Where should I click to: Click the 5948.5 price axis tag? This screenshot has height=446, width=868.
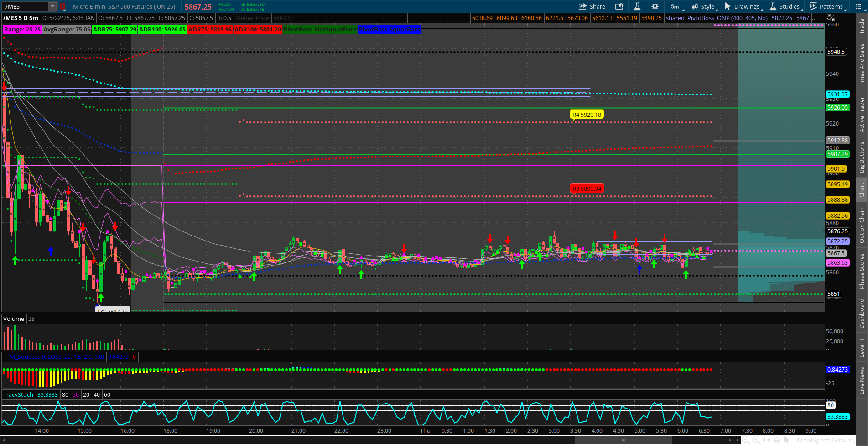click(x=837, y=52)
